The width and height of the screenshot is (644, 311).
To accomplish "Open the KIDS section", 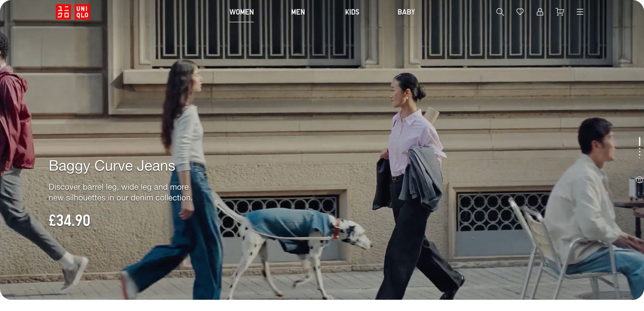I will click(352, 12).
